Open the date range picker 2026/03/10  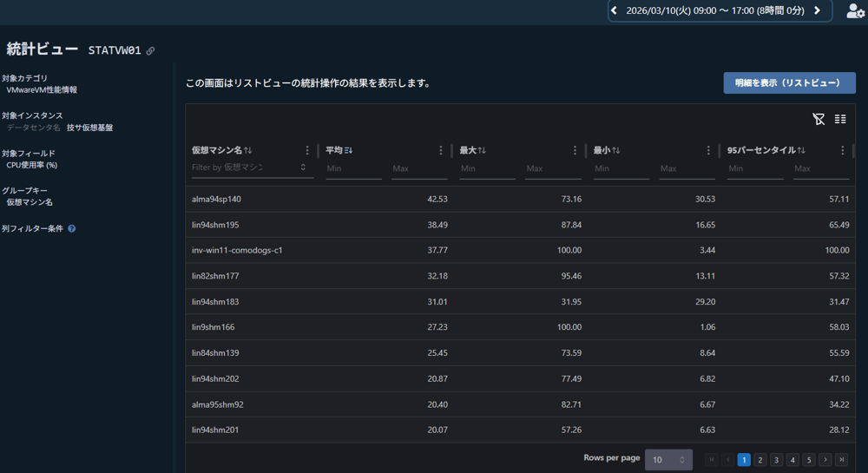coord(714,10)
